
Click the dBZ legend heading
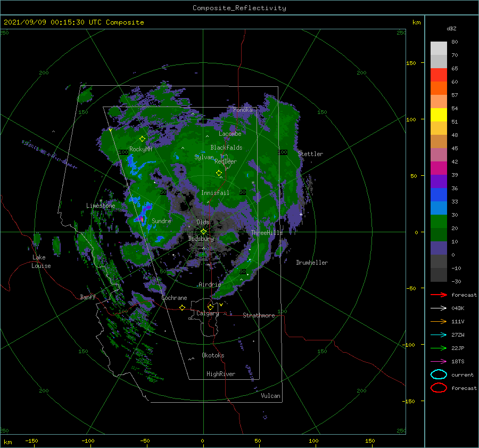tap(451, 28)
